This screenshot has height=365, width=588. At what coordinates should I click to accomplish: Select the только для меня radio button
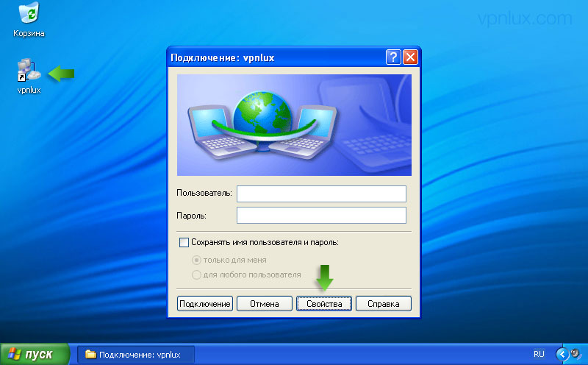196,260
